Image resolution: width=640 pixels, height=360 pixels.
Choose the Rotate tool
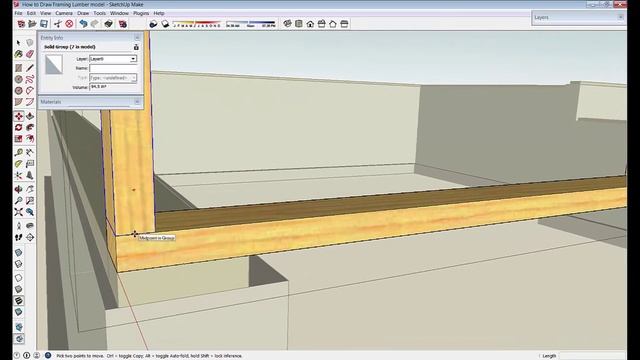pyautogui.click(x=18, y=128)
